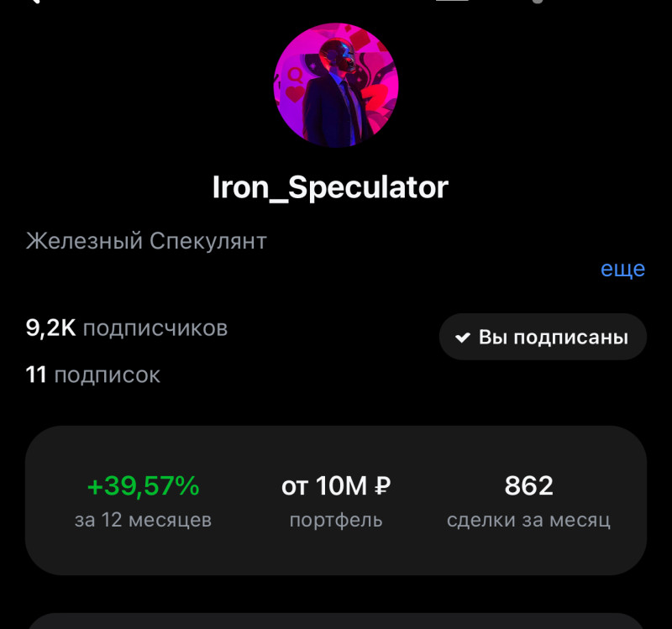Tap the "Железный Спекулянт" description text
The image size is (672, 629).
click(x=146, y=241)
